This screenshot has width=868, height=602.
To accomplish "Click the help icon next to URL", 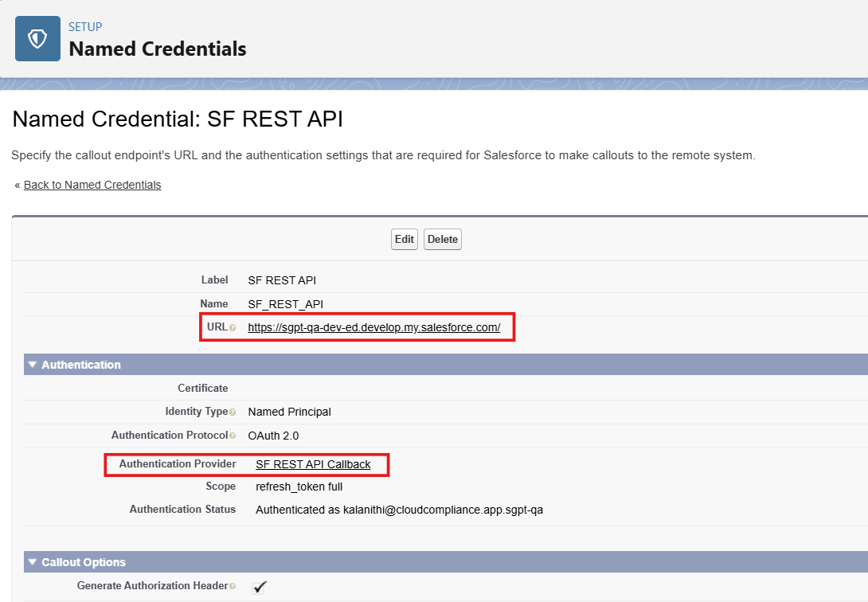I will tap(233, 328).
